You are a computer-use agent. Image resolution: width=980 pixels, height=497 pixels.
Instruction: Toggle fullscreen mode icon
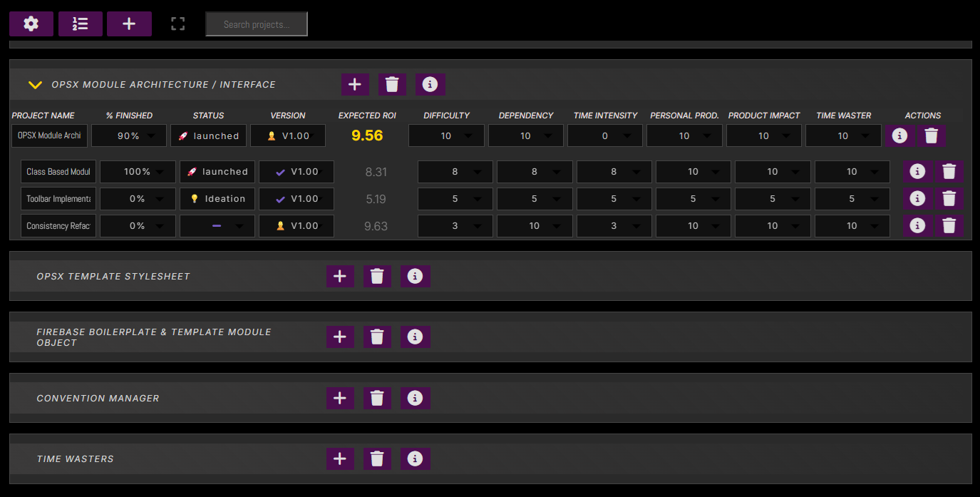pos(178,24)
